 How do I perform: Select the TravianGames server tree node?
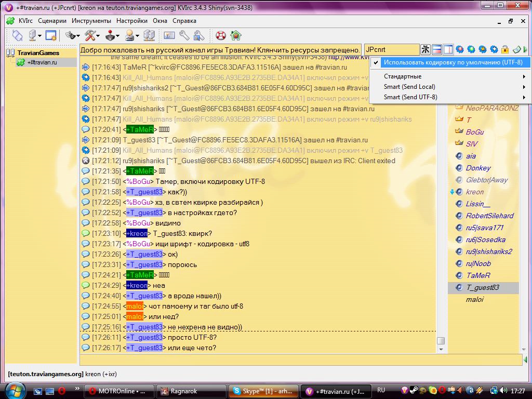click(x=38, y=53)
